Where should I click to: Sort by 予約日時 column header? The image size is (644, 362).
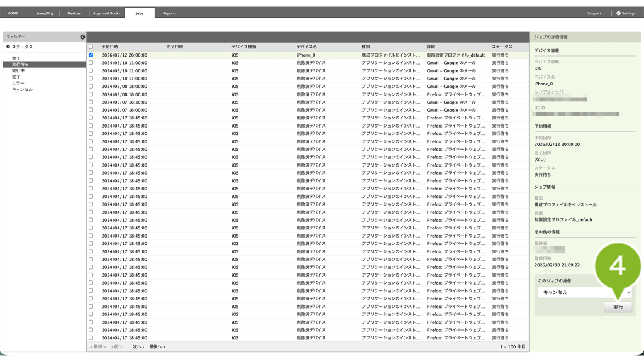110,47
